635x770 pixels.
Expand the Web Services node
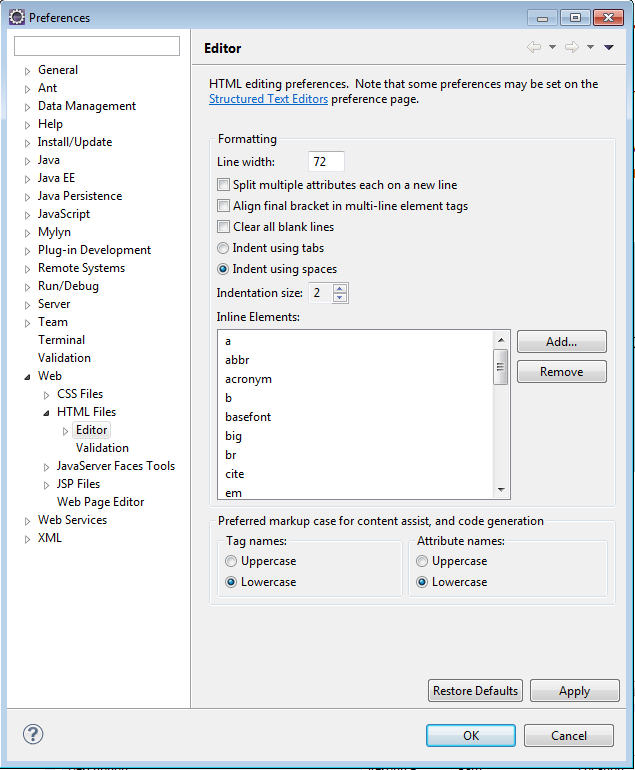[x=28, y=521]
